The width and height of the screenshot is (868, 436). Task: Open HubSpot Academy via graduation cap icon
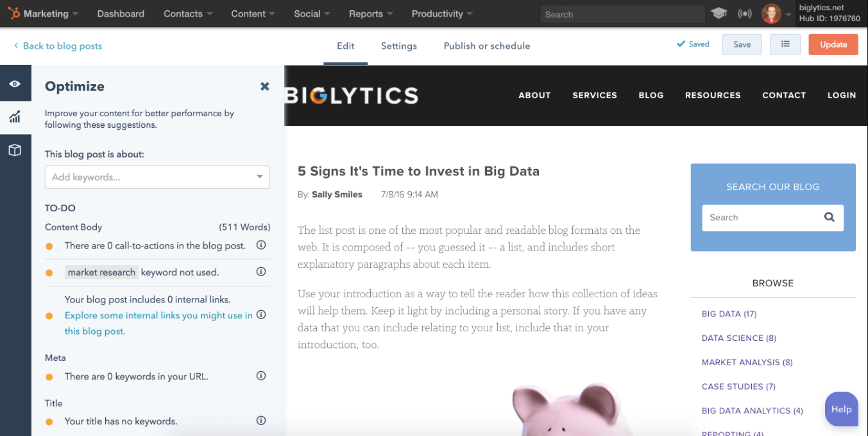[x=719, y=13]
